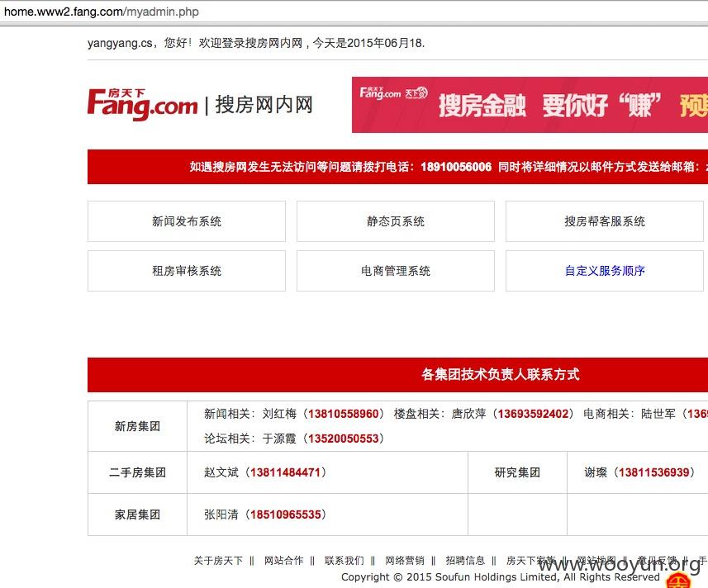The width and height of the screenshot is (708, 588).
Task: Click support phone number 18910056006
Action: 456,167
